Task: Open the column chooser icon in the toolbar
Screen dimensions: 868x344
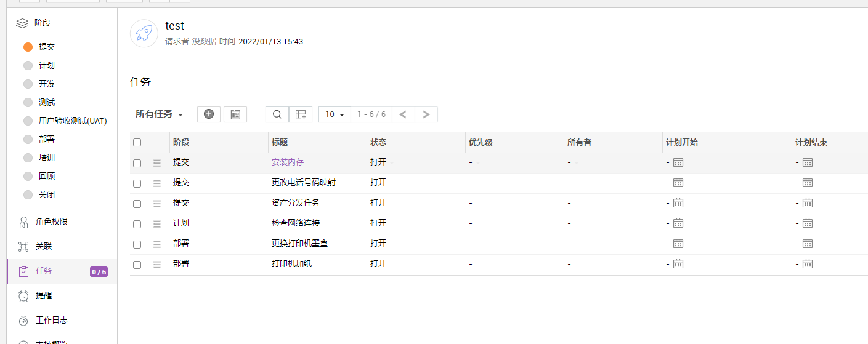Action: [x=301, y=114]
